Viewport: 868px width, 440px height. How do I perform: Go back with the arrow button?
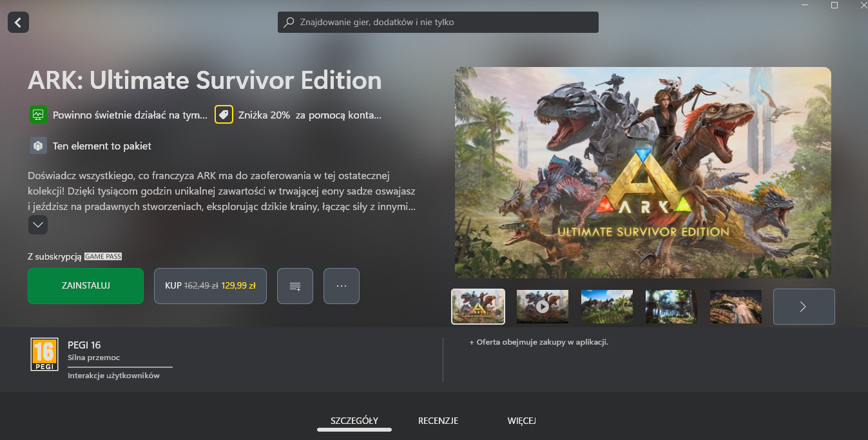pyautogui.click(x=18, y=23)
